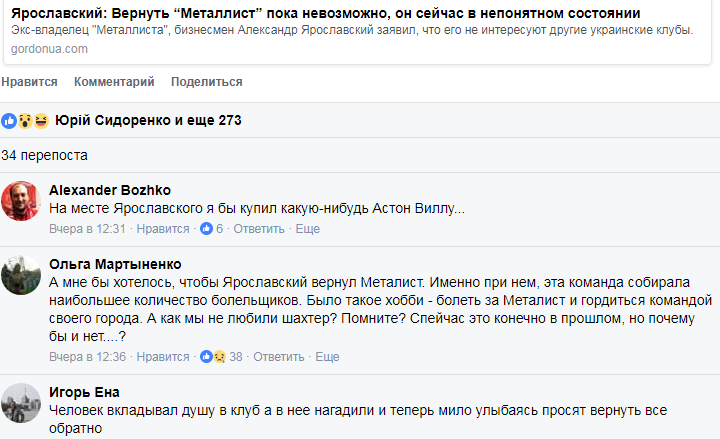Open the Ярославский Металлист article headline
Viewport: 720px width, 439px height.
click(326, 13)
